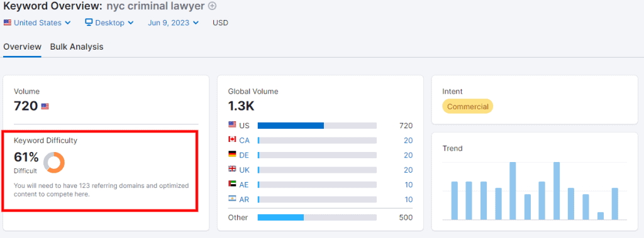
Task: Select the Overview tab
Action: coord(22,46)
